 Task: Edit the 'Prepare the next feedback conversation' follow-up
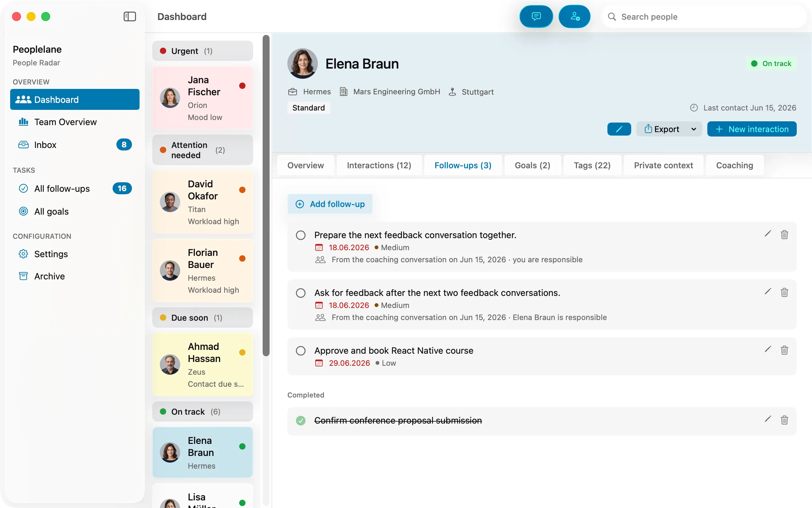[768, 234]
